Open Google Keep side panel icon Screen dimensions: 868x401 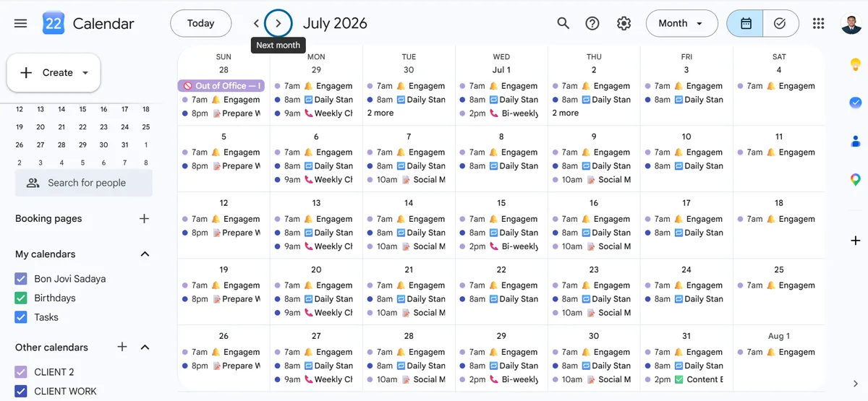pos(855,64)
